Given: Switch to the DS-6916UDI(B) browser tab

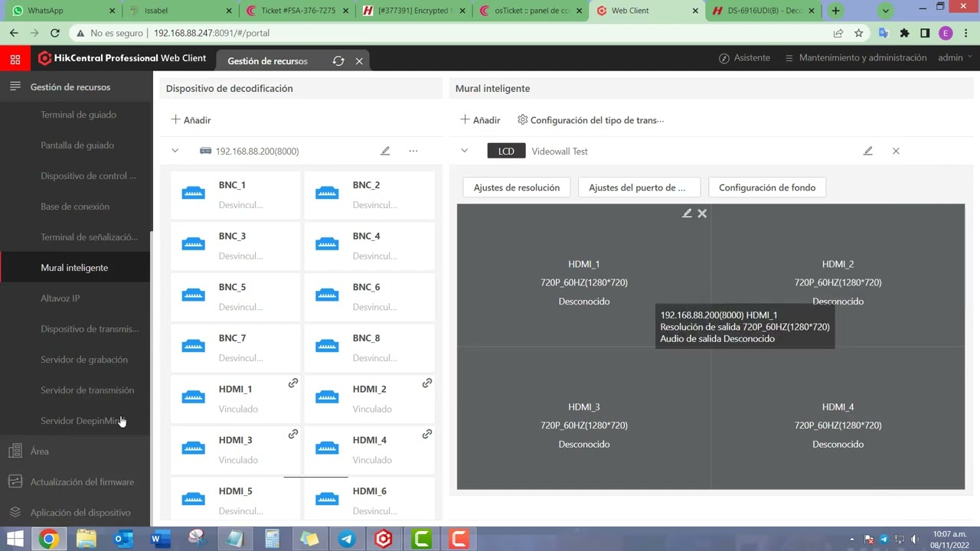Looking at the screenshot, I should [762, 11].
